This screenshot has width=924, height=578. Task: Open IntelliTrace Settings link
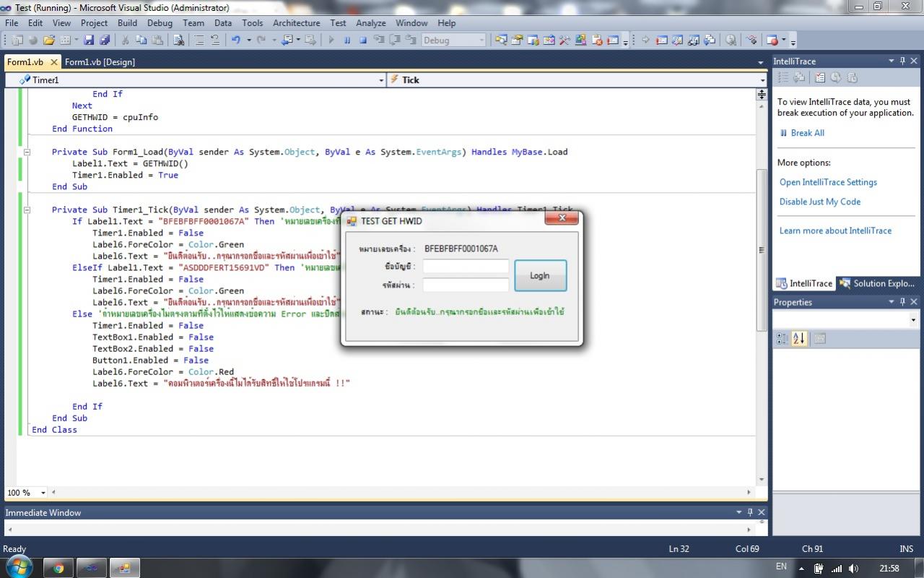coord(828,182)
